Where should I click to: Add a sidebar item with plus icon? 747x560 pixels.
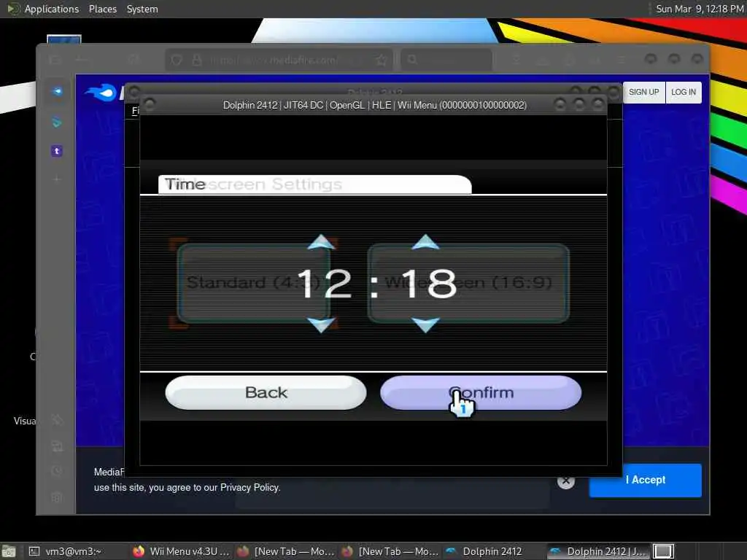coord(57,179)
